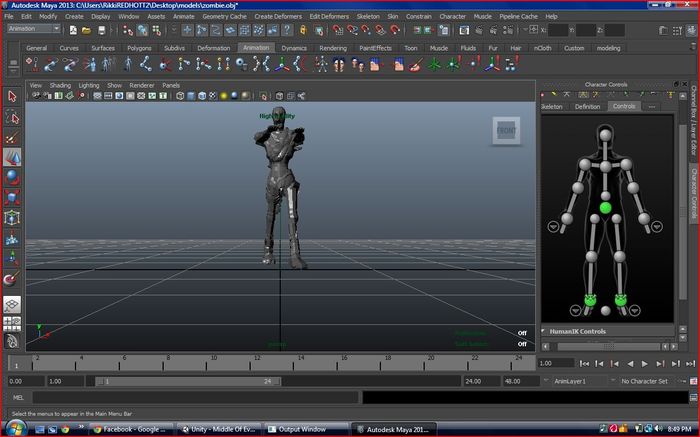
Task: Open the input field mode dropdown before X
Action: pyautogui.click(x=525, y=30)
